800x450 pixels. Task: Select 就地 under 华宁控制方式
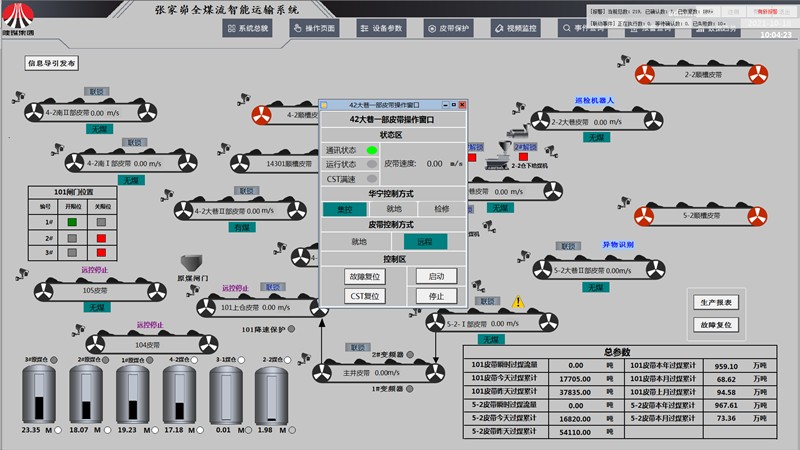coord(394,209)
